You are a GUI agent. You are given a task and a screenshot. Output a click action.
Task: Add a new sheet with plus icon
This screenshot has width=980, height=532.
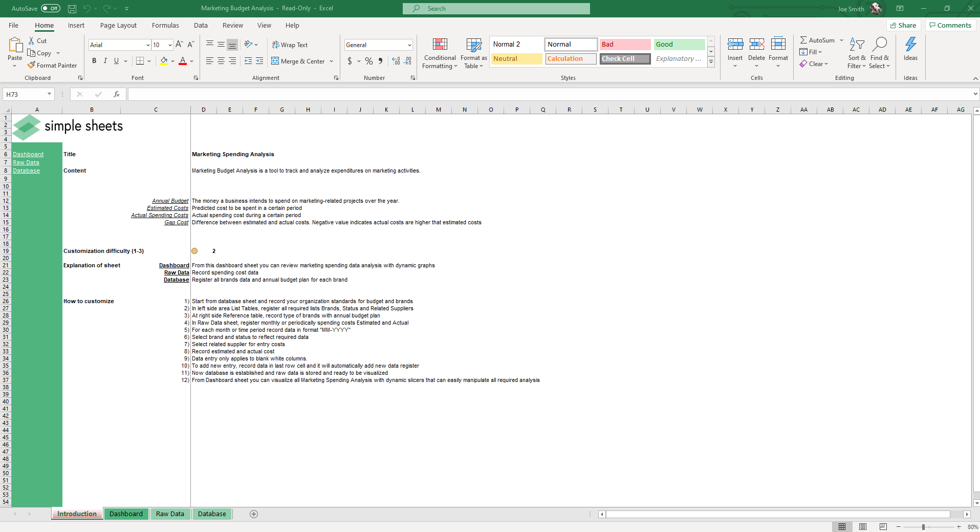tap(254, 514)
